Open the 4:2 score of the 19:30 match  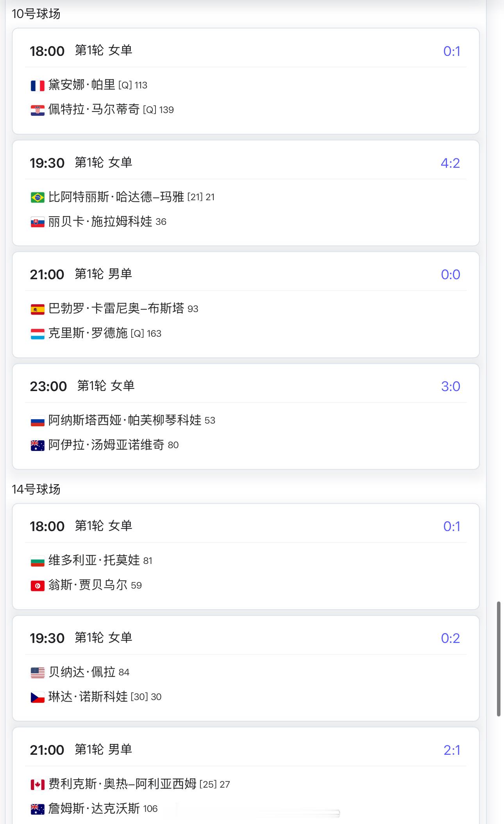click(x=450, y=163)
